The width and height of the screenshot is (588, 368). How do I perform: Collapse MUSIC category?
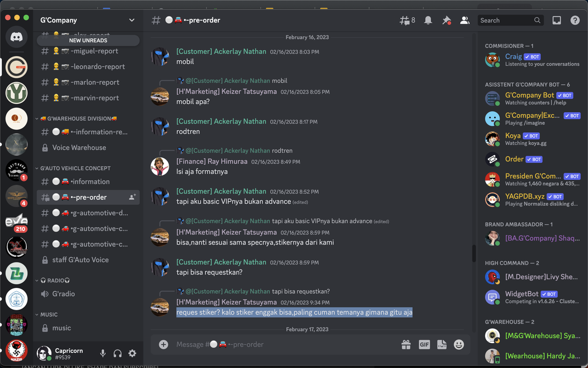coord(47,315)
